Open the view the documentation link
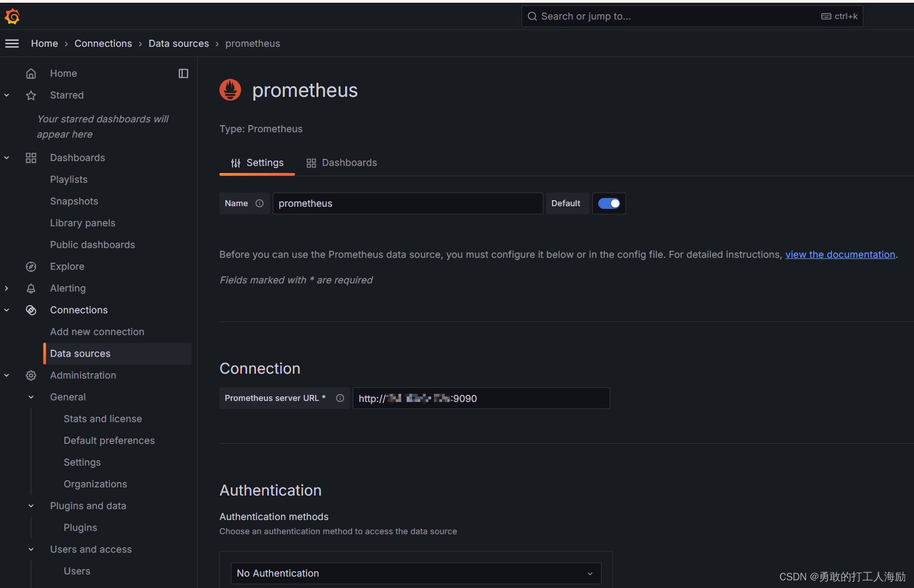 pos(840,255)
